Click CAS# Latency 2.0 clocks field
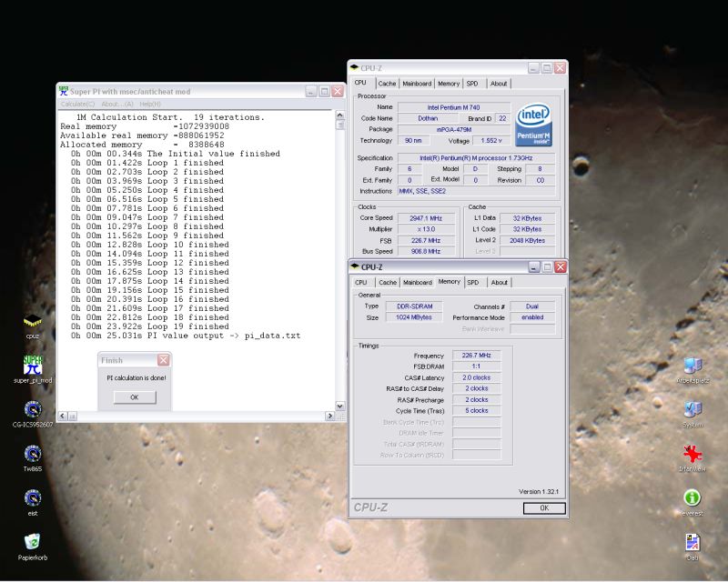The image size is (728, 582). point(476,377)
